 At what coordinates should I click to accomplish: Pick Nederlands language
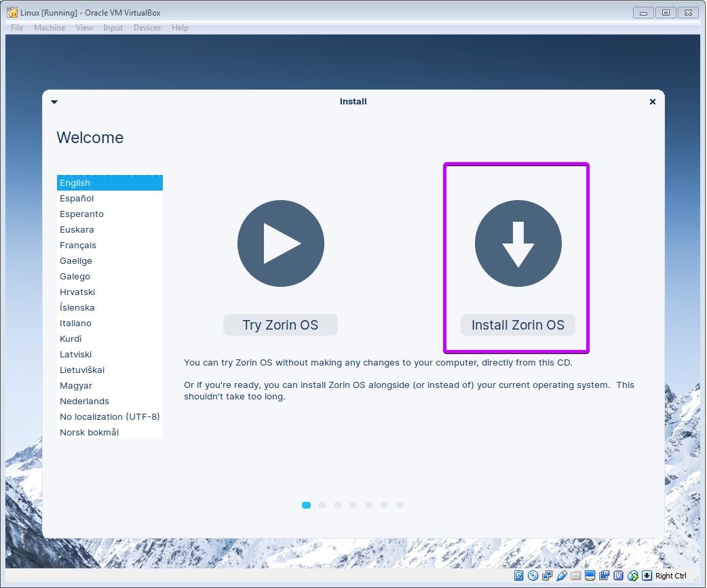(x=109, y=401)
